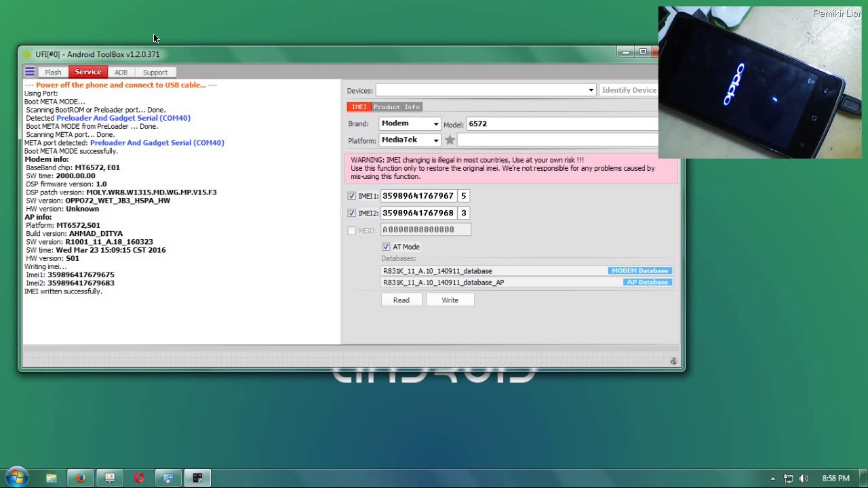Click the phone camera video overlay
The image size is (868, 488).
(x=759, y=82)
